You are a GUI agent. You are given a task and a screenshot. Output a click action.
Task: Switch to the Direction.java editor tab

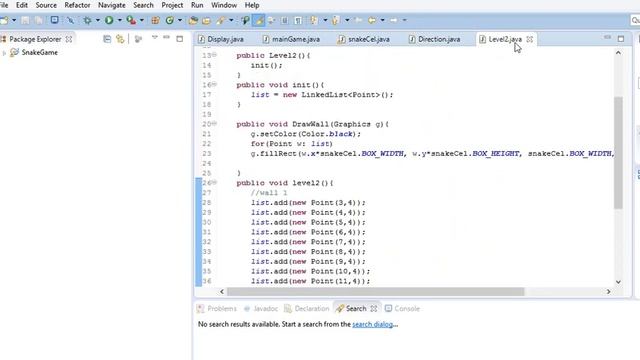pos(435,39)
